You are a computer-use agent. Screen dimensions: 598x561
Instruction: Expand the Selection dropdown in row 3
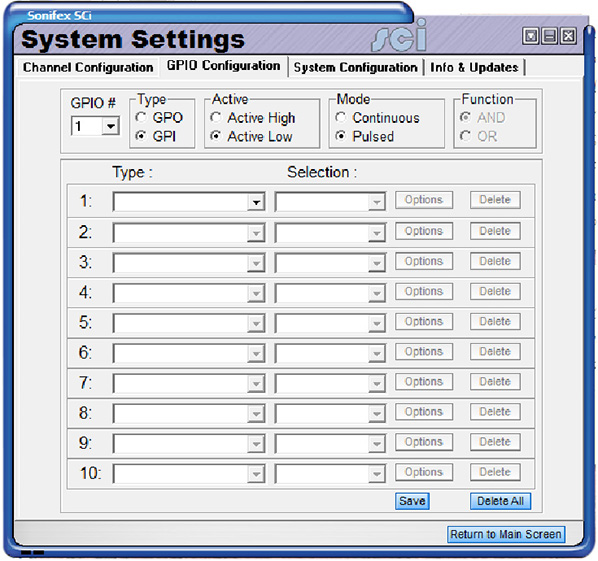(x=376, y=263)
